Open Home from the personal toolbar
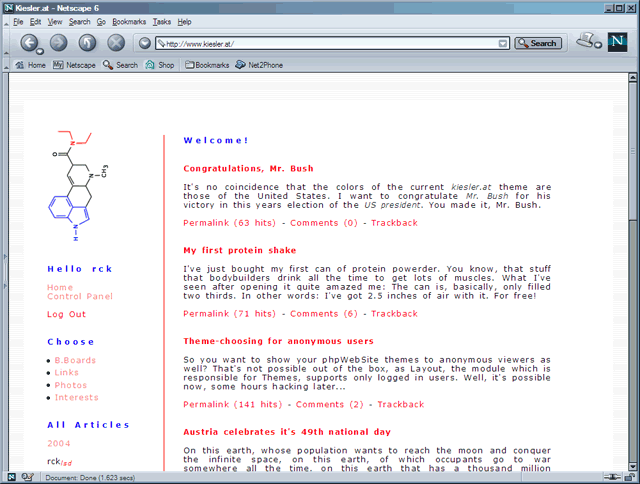640x484 pixels. coord(30,65)
